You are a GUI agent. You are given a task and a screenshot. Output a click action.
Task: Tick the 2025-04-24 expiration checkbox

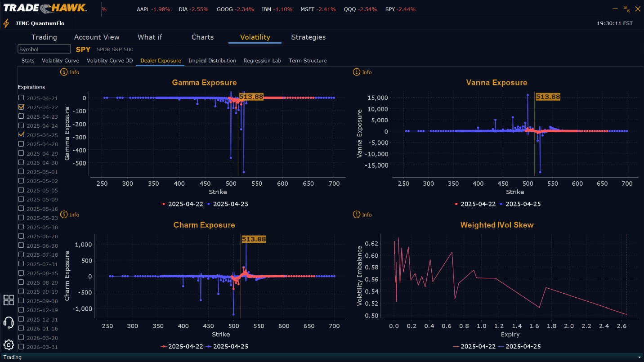[x=21, y=125]
